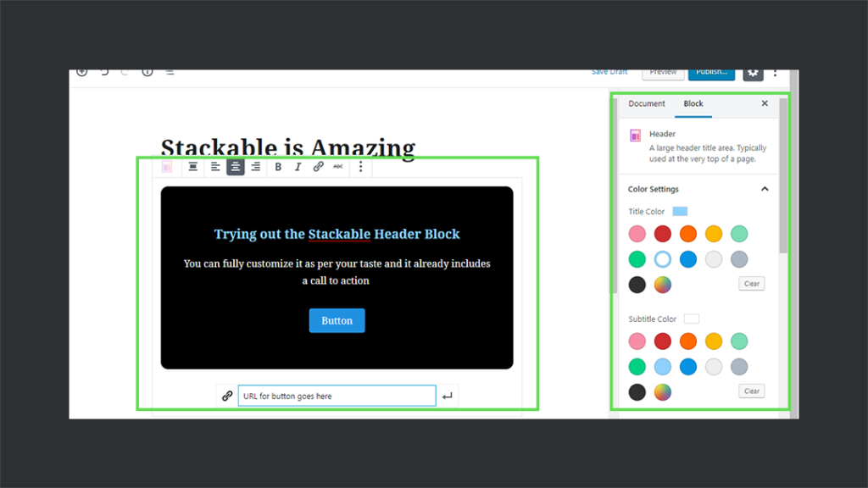
Task: Toggle italic formatting
Action: pyautogui.click(x=298, y=167)
